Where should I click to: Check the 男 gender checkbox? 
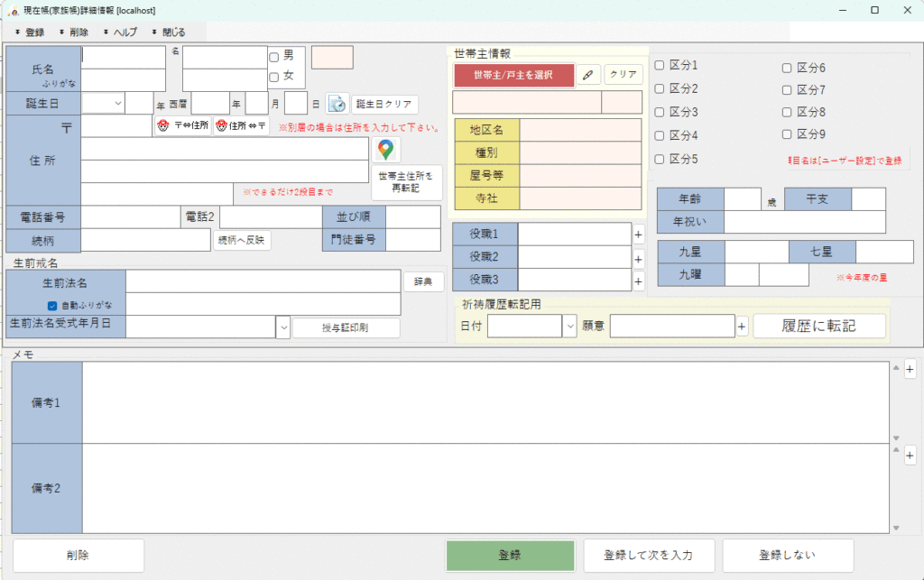(x=274, y=57)
